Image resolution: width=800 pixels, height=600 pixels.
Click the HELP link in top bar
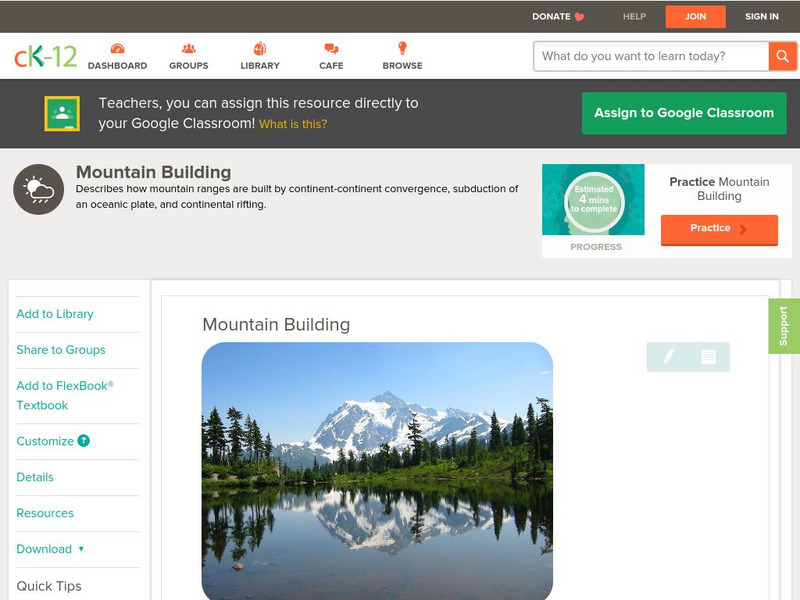[x=634, y=17]
